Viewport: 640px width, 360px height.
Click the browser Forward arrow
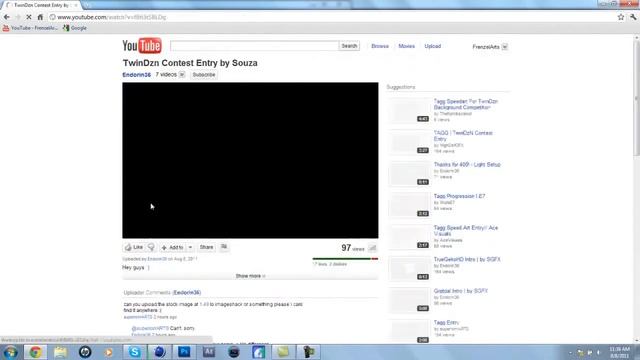18,17
